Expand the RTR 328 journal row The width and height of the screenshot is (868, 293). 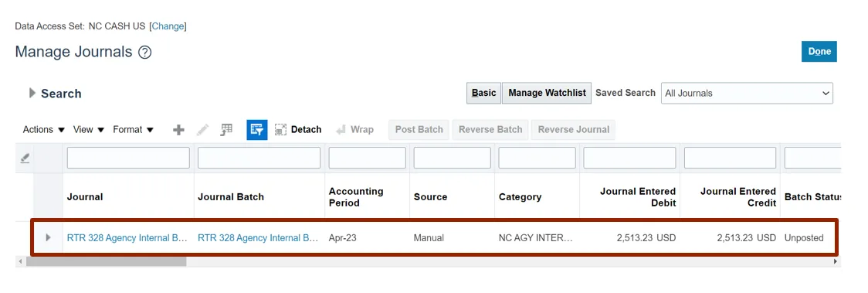point(48,237)
